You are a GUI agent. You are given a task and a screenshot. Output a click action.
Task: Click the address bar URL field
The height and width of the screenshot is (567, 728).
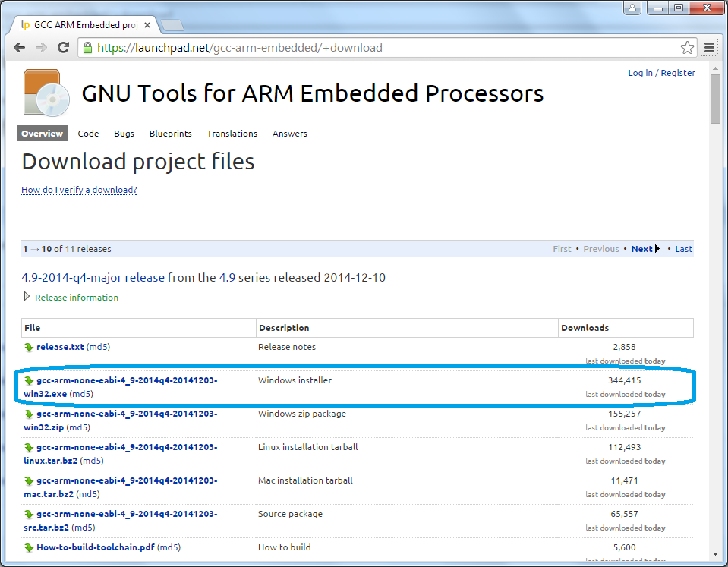pos(386,47)
